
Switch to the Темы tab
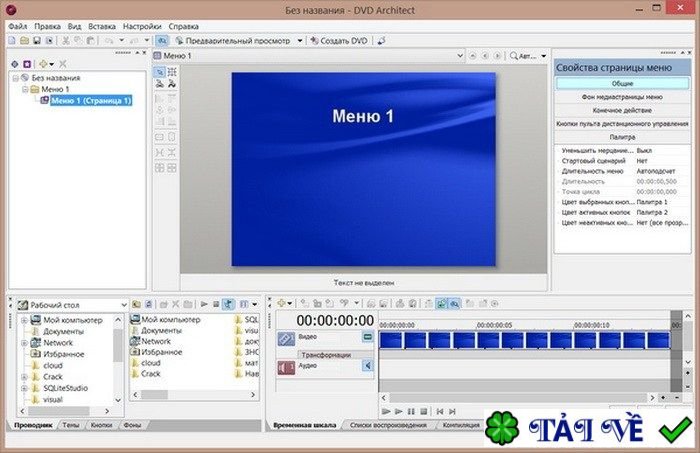(71, 425)
